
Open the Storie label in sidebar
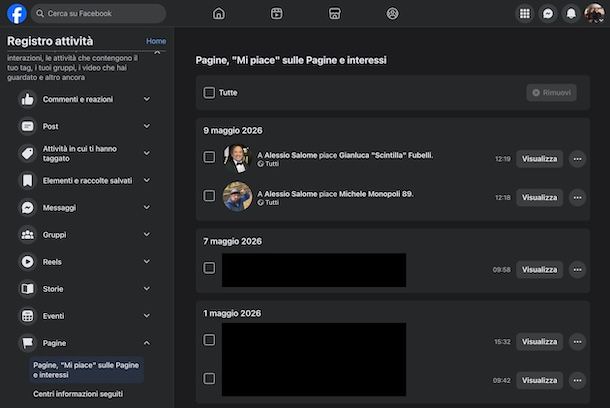[53, 289]
